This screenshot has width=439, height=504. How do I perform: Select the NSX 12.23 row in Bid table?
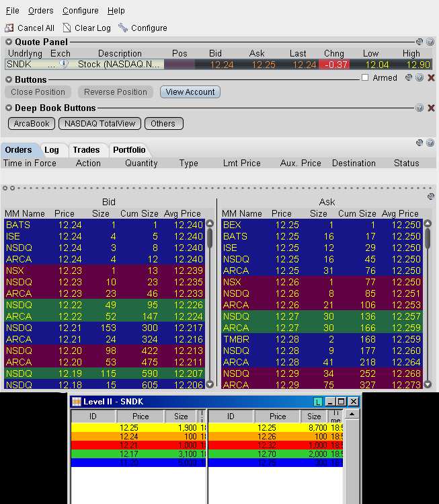tap(104, 271)
